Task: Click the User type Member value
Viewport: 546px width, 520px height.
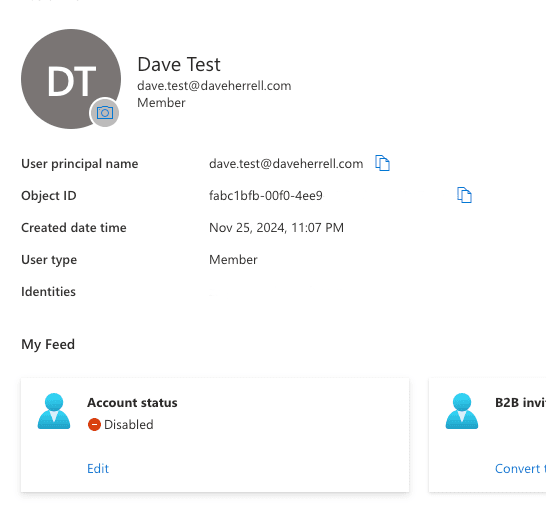Action: (233, 259)
